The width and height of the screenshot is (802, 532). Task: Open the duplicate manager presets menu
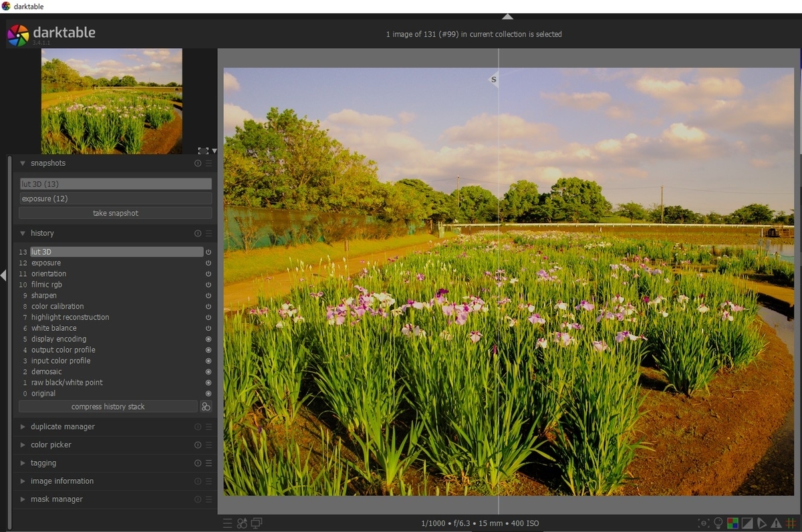point(209,427)
